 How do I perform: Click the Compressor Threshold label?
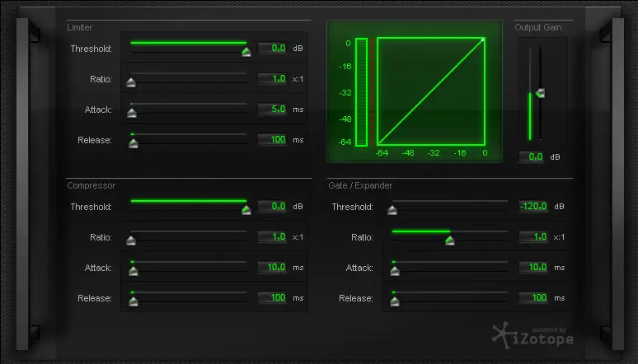click(x=91, y=207)
